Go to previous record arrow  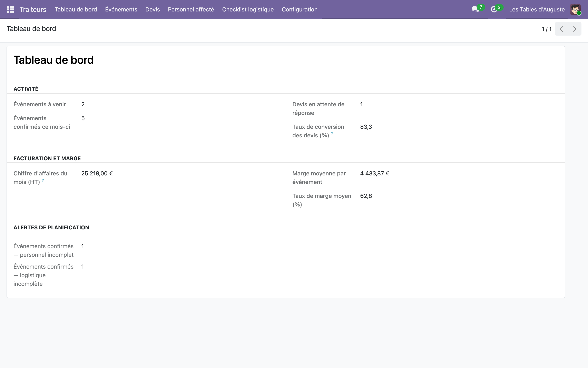(x=561, y=29)
